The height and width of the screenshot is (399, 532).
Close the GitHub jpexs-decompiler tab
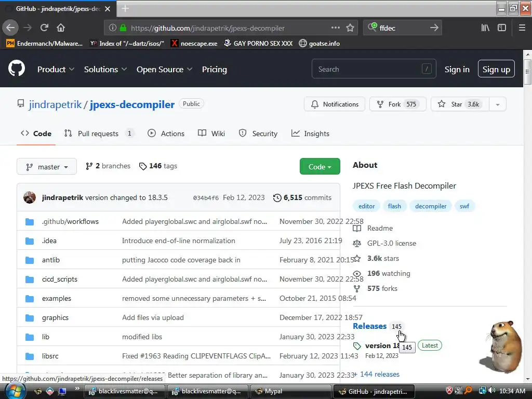point(108,9)
